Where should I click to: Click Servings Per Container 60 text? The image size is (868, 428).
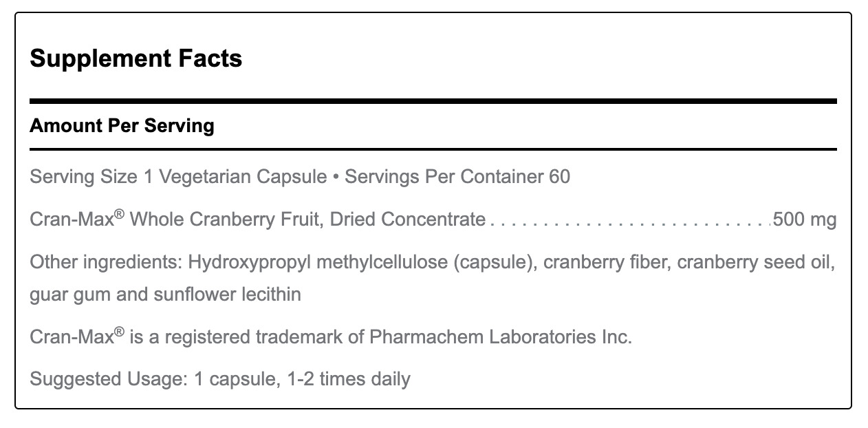(x=457, y=177)
